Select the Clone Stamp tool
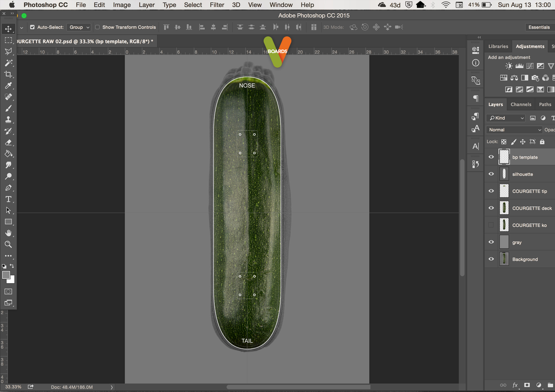Viewport: 555px width, 392px height. [8, 120]
